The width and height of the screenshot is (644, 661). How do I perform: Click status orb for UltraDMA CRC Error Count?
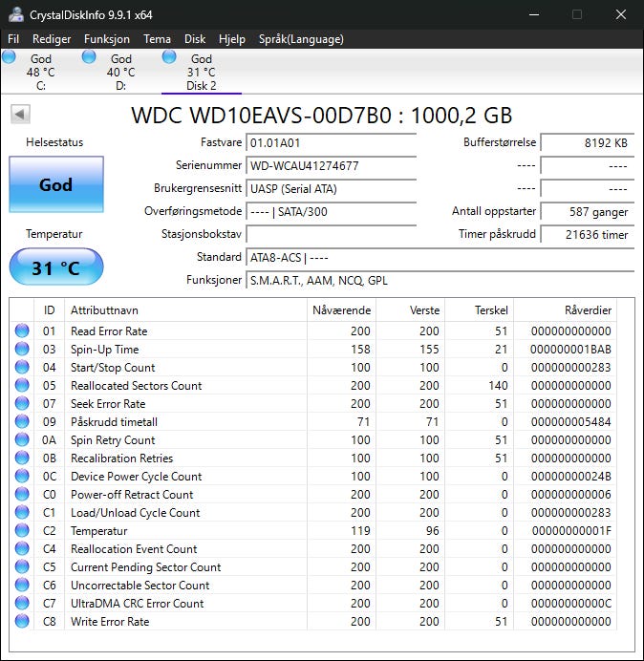click(22, 603)
